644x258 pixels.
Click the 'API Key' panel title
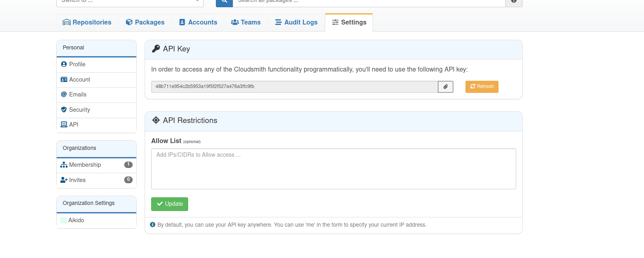point(176,49)
